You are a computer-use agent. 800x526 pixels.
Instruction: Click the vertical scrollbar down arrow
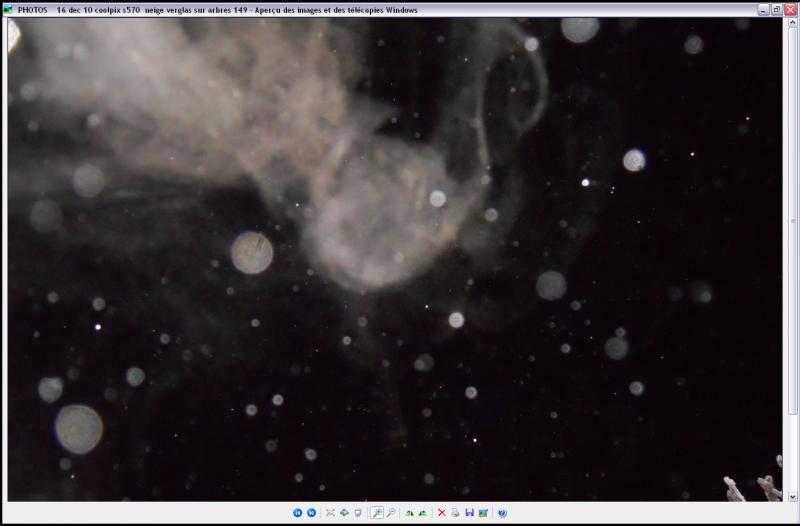(792, 496)
